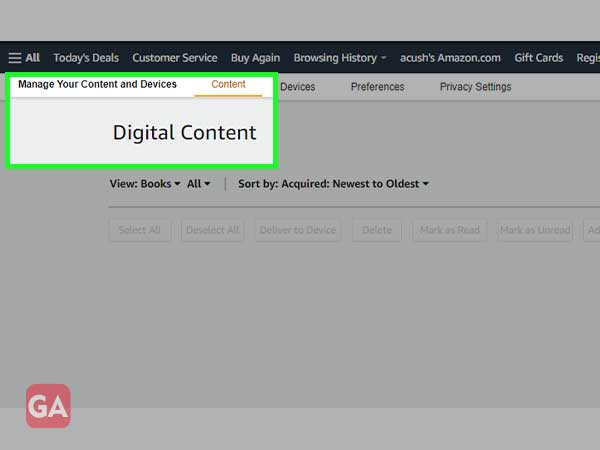Select the Content tab
The height and width of the screenshot is (450, 600).
[228, 85]
